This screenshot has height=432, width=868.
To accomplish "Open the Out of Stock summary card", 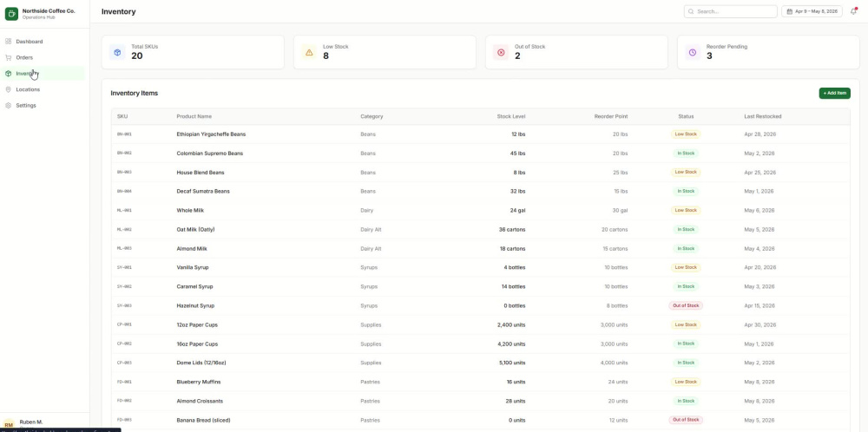I will (576, 53).
